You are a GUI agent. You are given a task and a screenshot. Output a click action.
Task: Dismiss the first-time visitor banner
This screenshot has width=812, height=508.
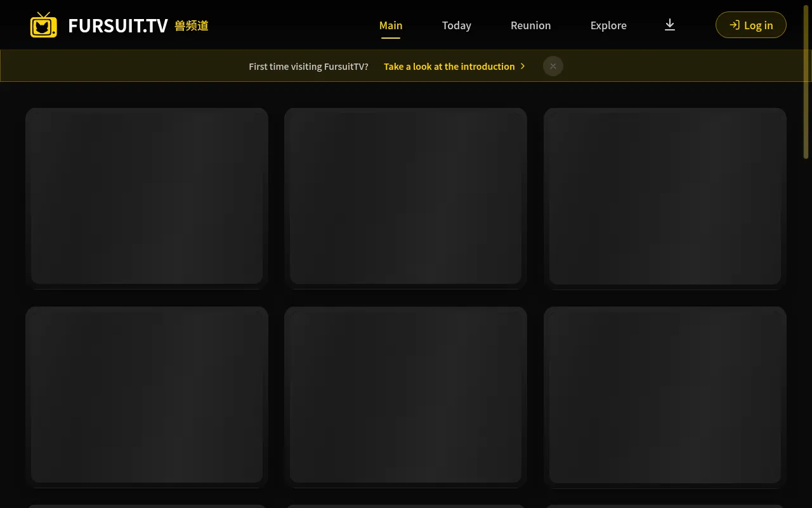tap(553, 66)
